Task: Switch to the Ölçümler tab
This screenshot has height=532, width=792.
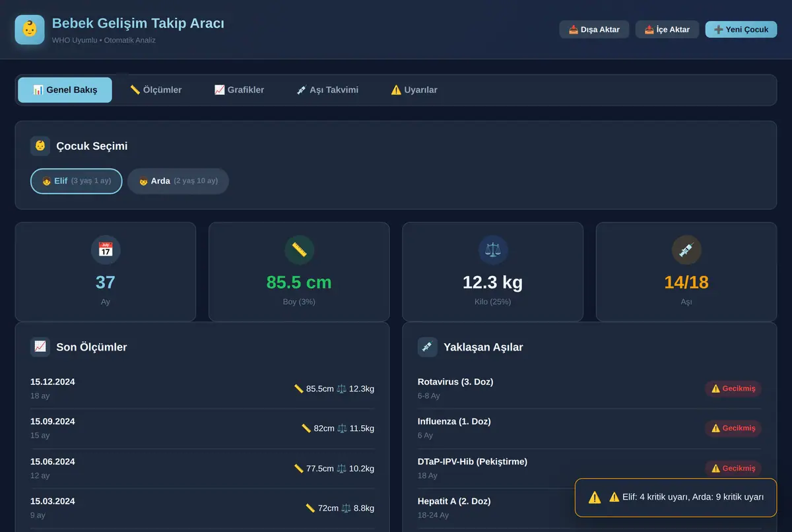Action: click(x=156, y=90)
